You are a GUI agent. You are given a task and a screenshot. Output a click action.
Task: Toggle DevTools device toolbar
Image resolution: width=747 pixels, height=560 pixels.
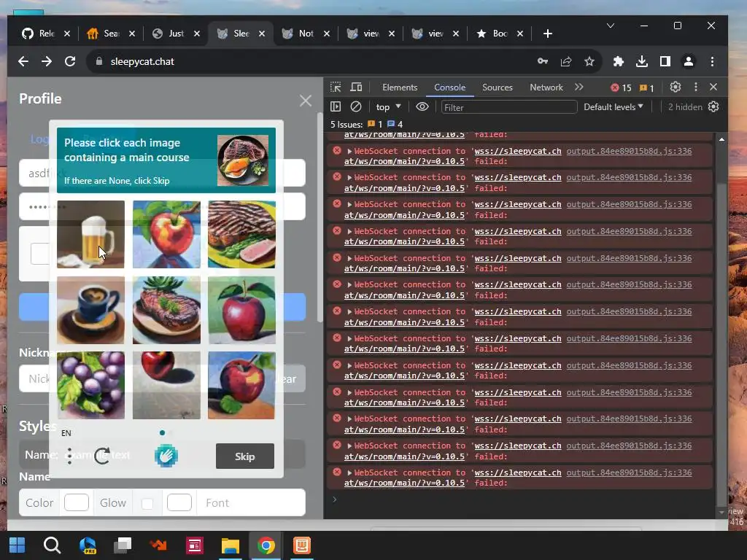tap(356, 87)
